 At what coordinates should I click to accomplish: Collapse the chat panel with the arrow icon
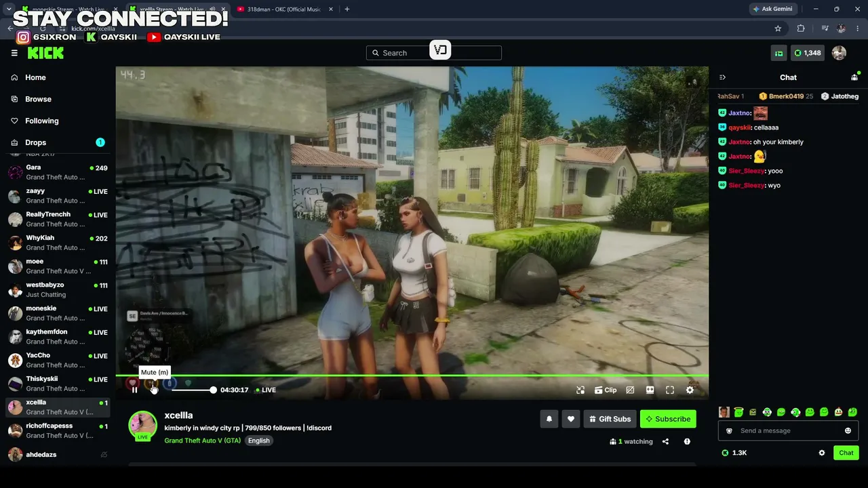722,77
